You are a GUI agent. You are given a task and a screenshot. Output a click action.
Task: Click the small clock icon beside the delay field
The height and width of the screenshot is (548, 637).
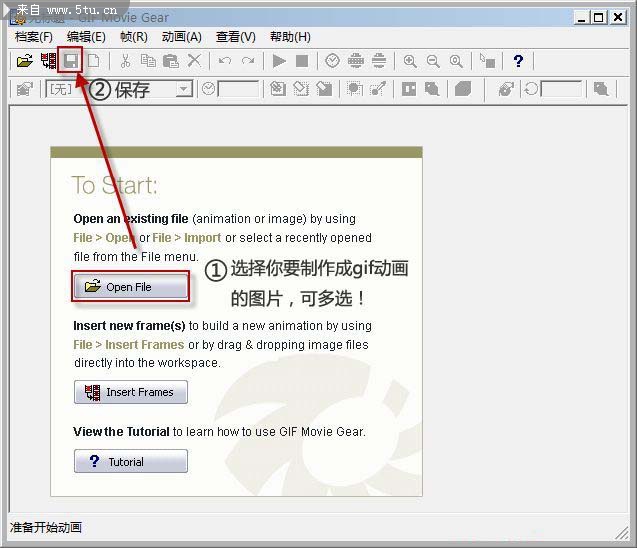[x=208, y=89]
